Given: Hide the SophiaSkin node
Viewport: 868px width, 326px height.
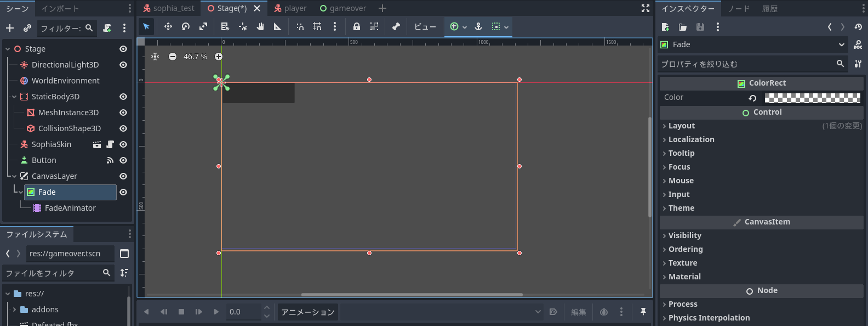Looking at the screenshot, I should pos(123,144).
